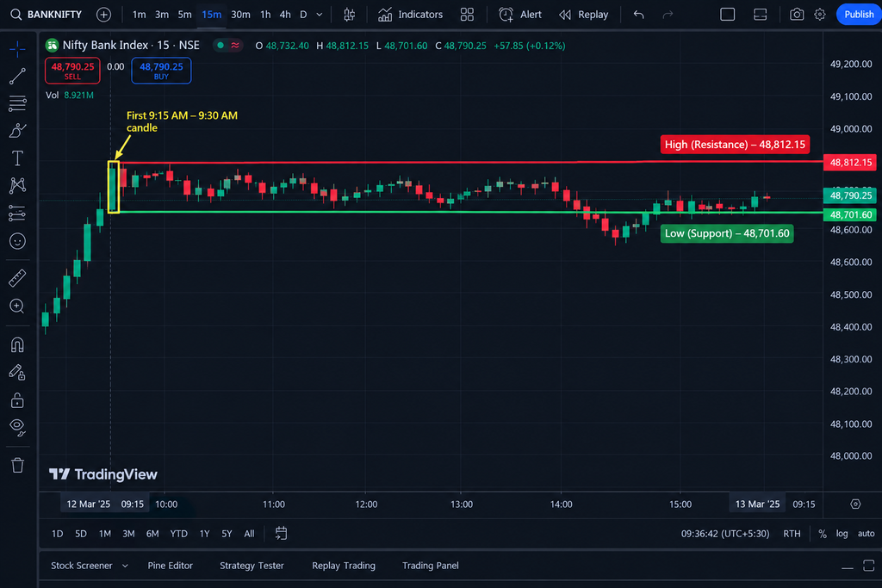Switch to the 1m timeframe
Image resolution: width=882 pixels, height=588 pixels.
click(x=139, y=15)
